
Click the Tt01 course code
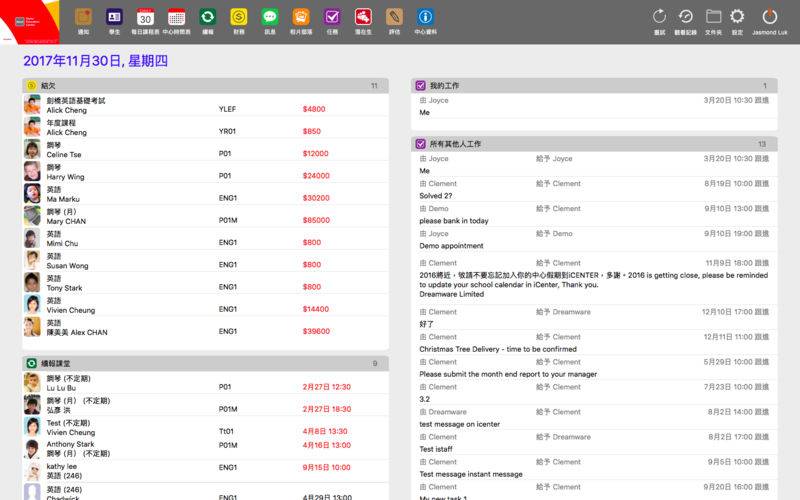226,431
